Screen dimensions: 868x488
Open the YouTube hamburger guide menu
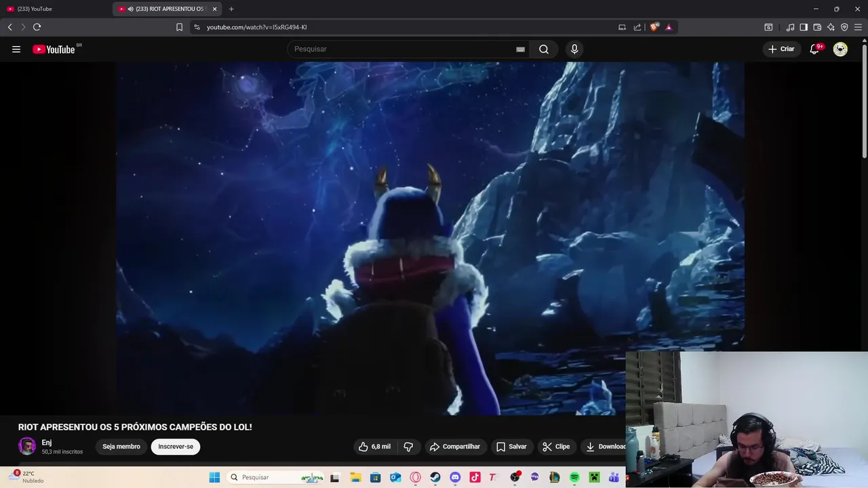[x=16, y=49]
